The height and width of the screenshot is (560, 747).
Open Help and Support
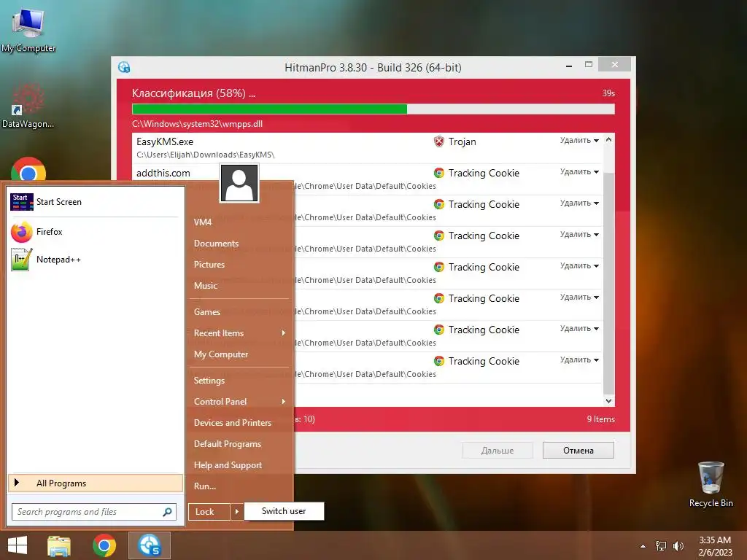[x=228, y=465]
